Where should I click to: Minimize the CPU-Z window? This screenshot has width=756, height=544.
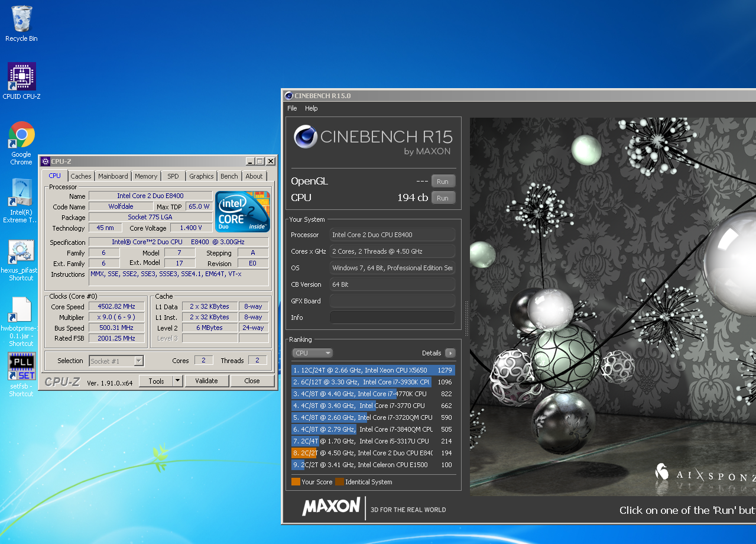(249, 161)
